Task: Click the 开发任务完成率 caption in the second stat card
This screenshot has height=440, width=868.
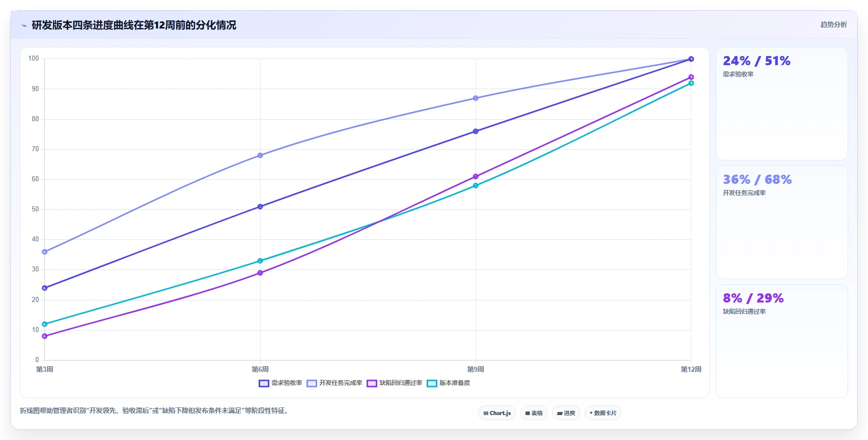Action: click(x=744, y=193)
